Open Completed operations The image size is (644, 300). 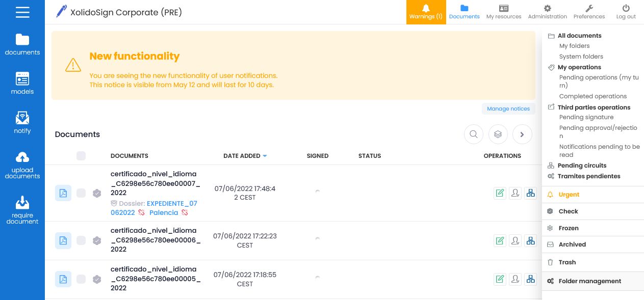593,96
